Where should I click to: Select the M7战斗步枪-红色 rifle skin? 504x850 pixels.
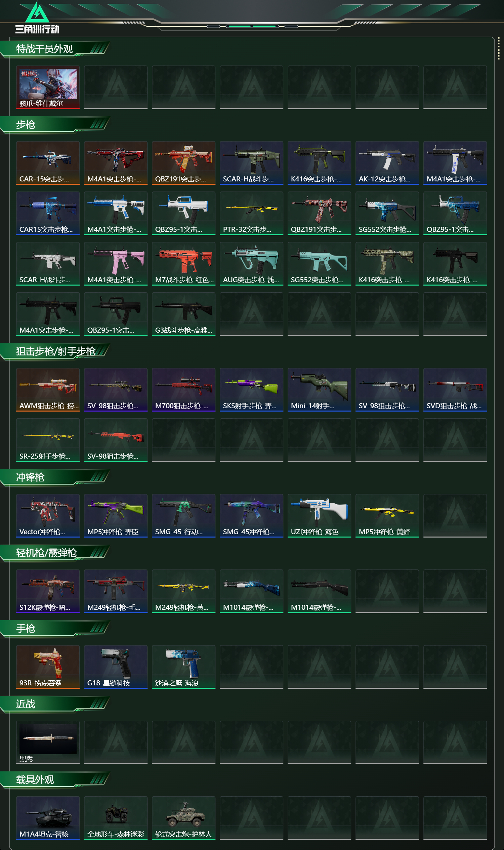pyautogui.click(x=184, y=263)
